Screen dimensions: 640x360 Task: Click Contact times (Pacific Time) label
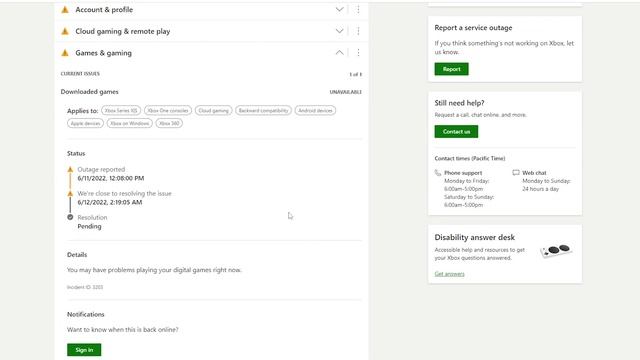[470, 158]
